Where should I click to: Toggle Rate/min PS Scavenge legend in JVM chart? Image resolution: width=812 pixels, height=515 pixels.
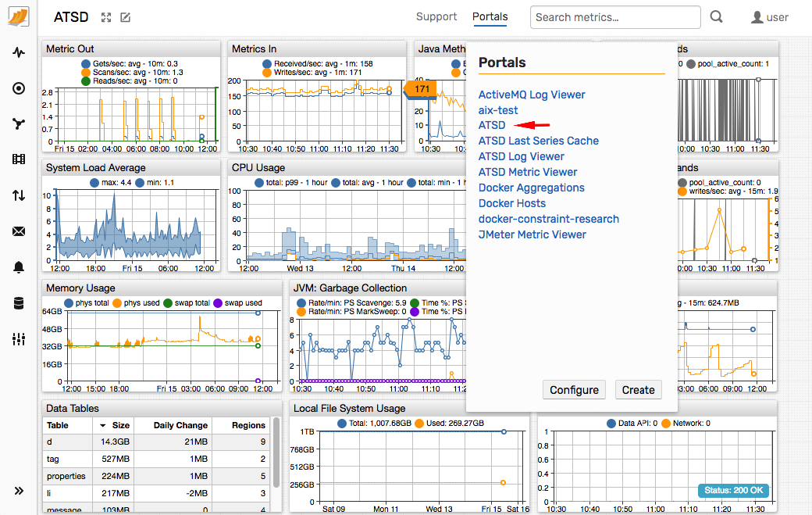[x=351, y=302]
